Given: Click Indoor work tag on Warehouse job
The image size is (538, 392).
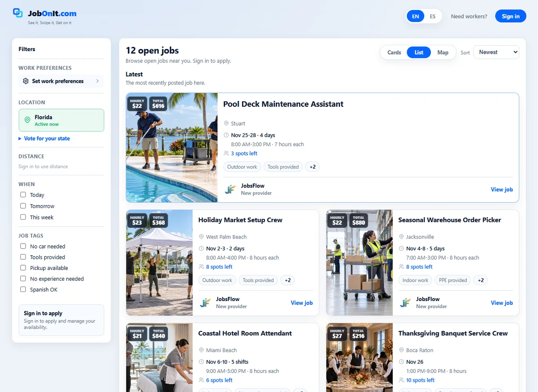Looking at the screenshot, I should 415,280.
